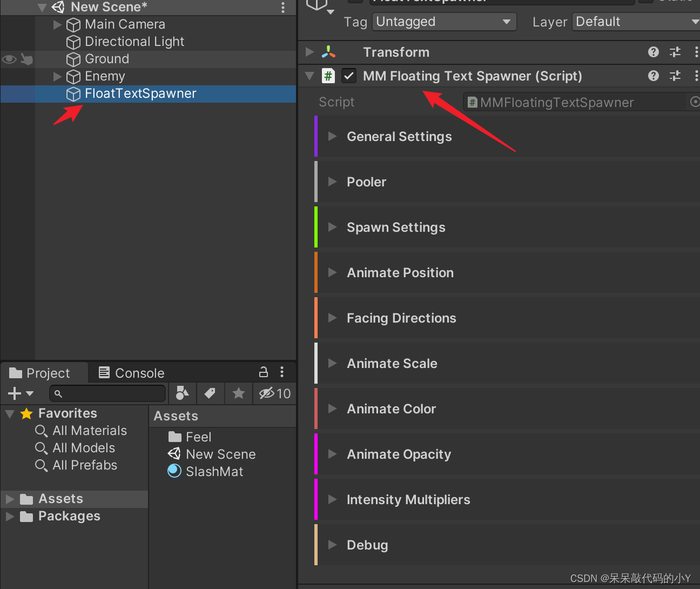The image size is (700, 589).
Task: Expand Animate Scale section
Action: pyautogui.click(x=332, y=363)
